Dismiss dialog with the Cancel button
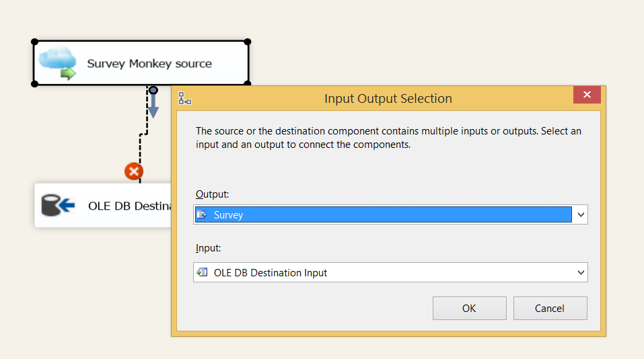Image resolution: width=644 pixels, height=359 pixels. pos(550,308)
